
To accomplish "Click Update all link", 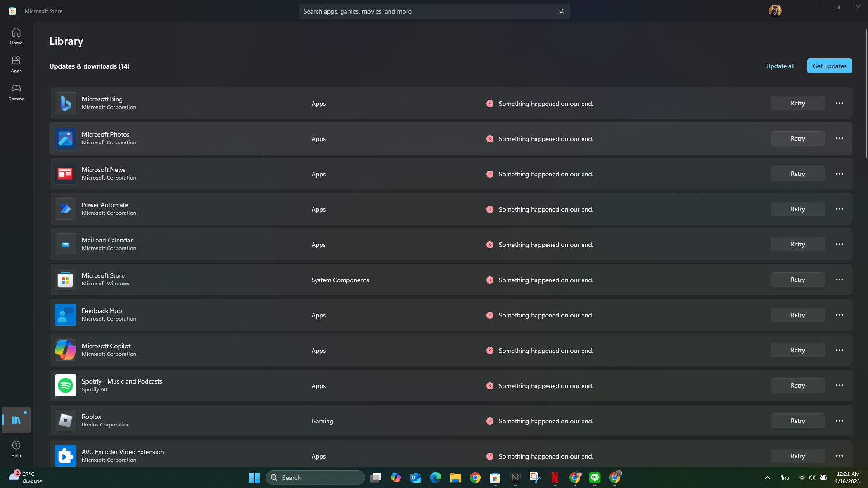I will pos(780,66).
